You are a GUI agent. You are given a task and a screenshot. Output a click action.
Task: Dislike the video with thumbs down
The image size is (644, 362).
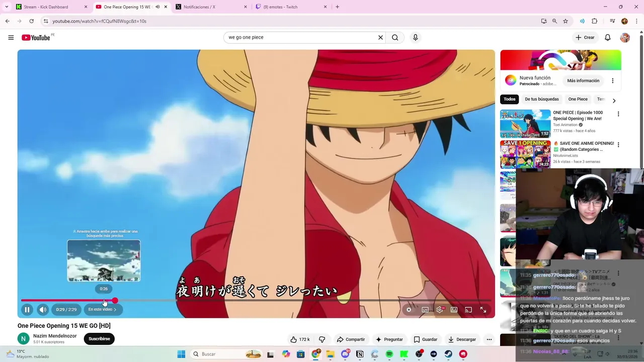coord(322,339)
